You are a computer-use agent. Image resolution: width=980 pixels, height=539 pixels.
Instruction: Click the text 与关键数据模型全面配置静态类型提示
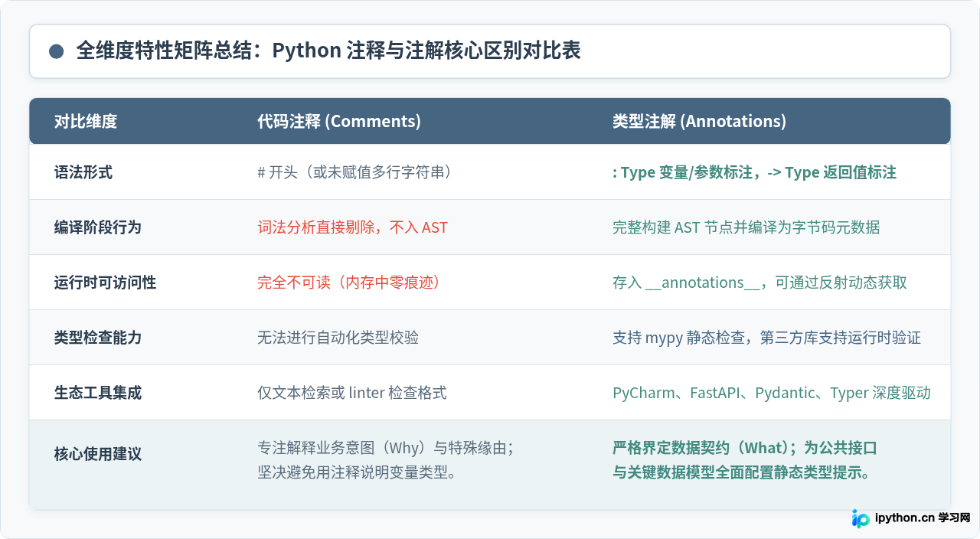point(742,472)
